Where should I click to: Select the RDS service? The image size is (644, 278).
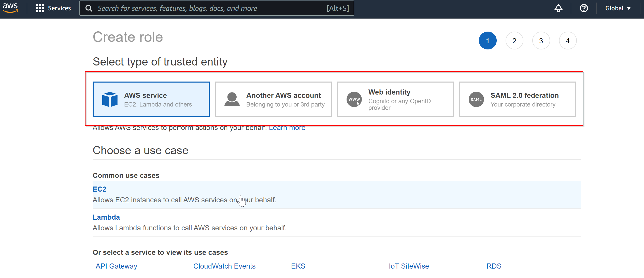[494, 266]
